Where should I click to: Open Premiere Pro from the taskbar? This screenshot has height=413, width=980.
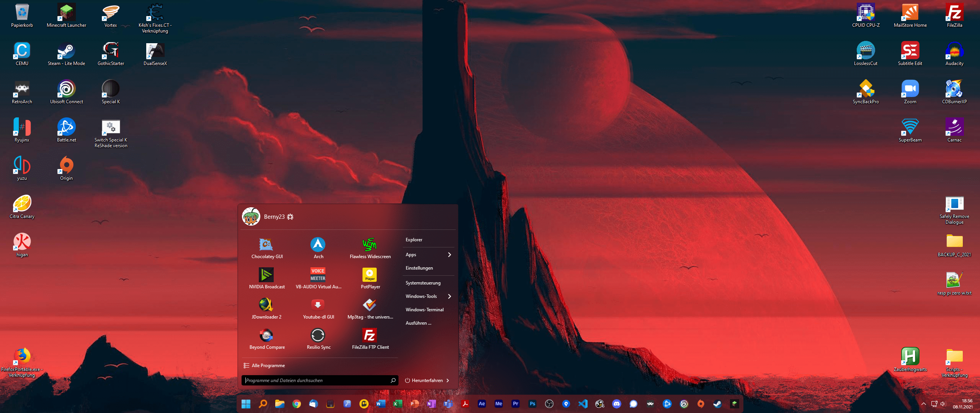coord(516,404)
